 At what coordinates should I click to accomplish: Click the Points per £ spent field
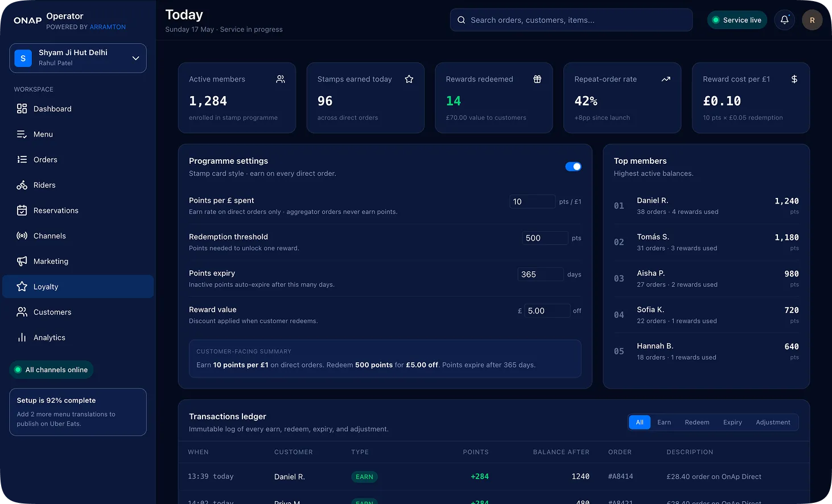pos(532,201)
